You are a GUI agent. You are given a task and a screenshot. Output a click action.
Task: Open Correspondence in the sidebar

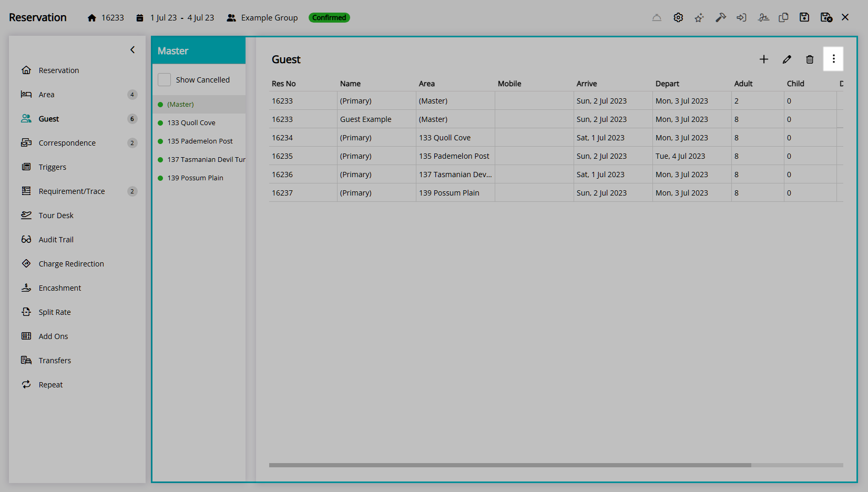click(67, 143)
